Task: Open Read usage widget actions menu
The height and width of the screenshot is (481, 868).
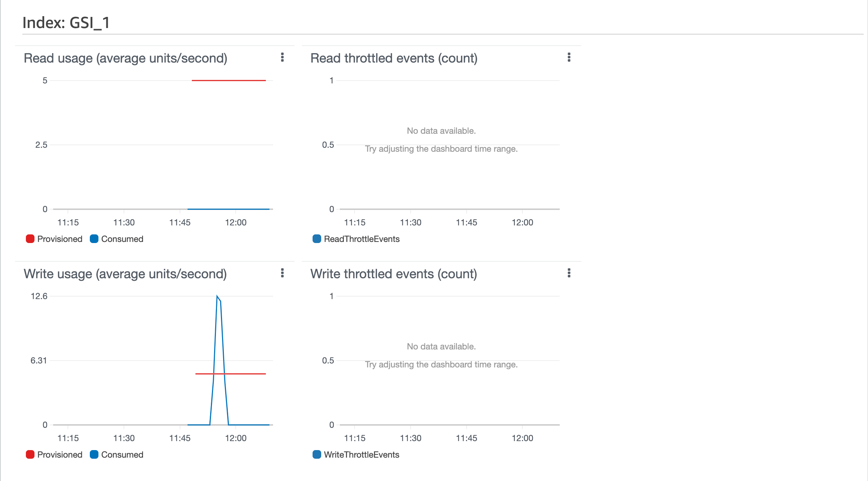Action: pos(282,58)
